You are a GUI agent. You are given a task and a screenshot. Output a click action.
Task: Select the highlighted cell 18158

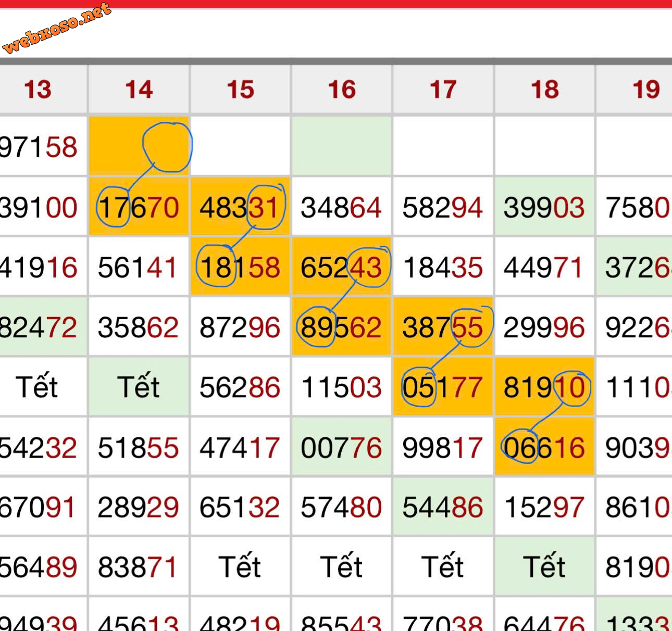pos(240,267)
